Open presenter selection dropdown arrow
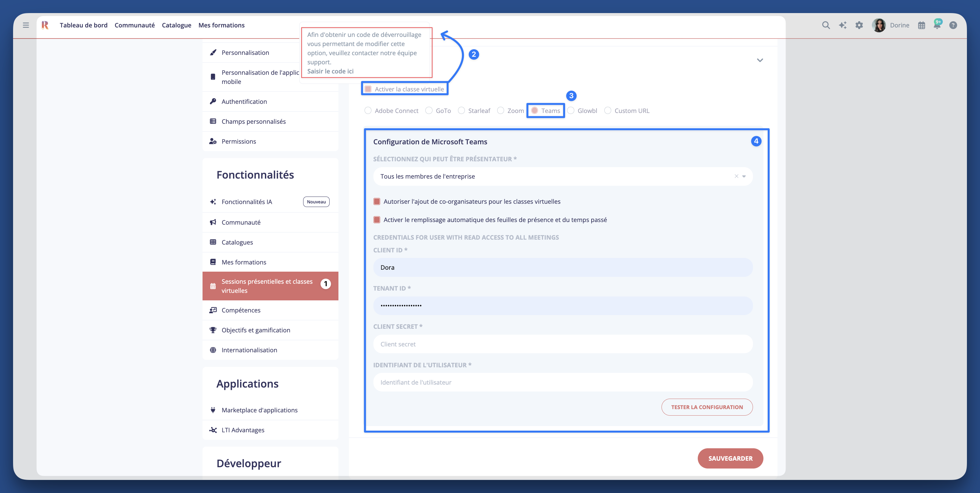Viewport: 980px width, 493px height. point(744,176)
